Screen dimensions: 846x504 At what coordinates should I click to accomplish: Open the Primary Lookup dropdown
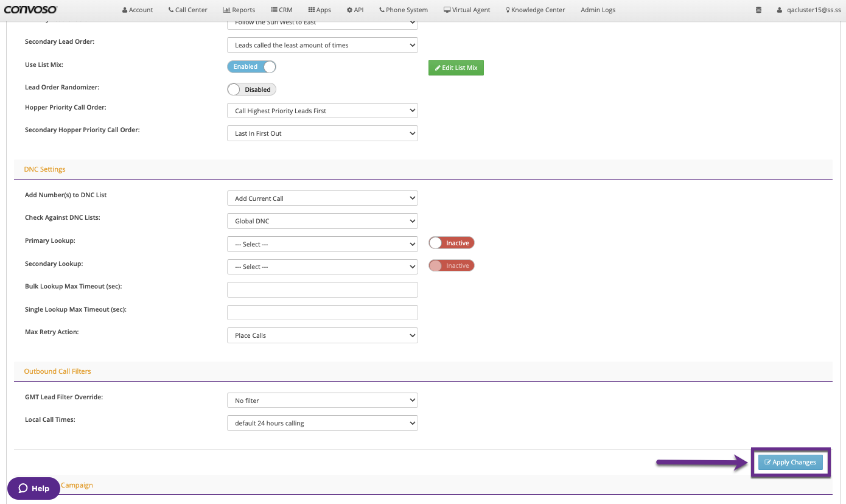coord(323,244)
